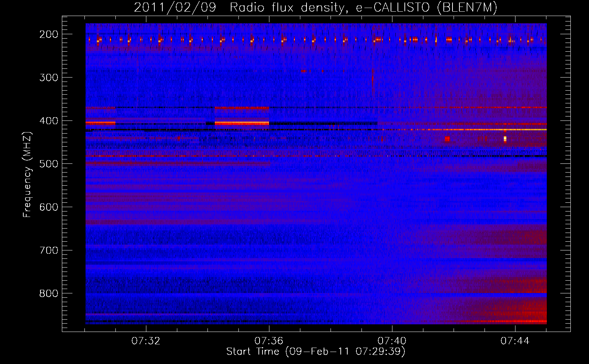589x364 pixels.
Task: Click the 400 frequency tick label
Action: [x=48, y=121]
